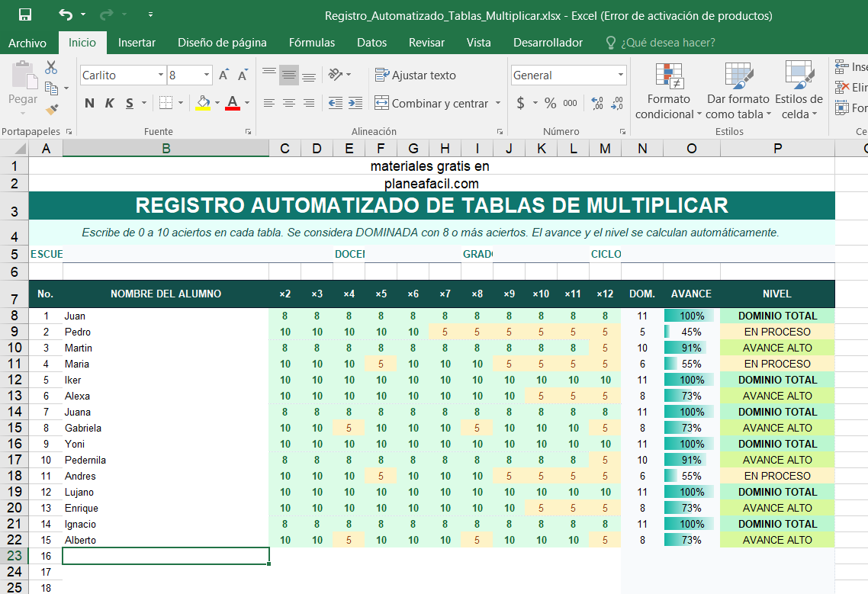Apply thousands separator style
This screenshot has height=594, width=868.
point(570,103)
